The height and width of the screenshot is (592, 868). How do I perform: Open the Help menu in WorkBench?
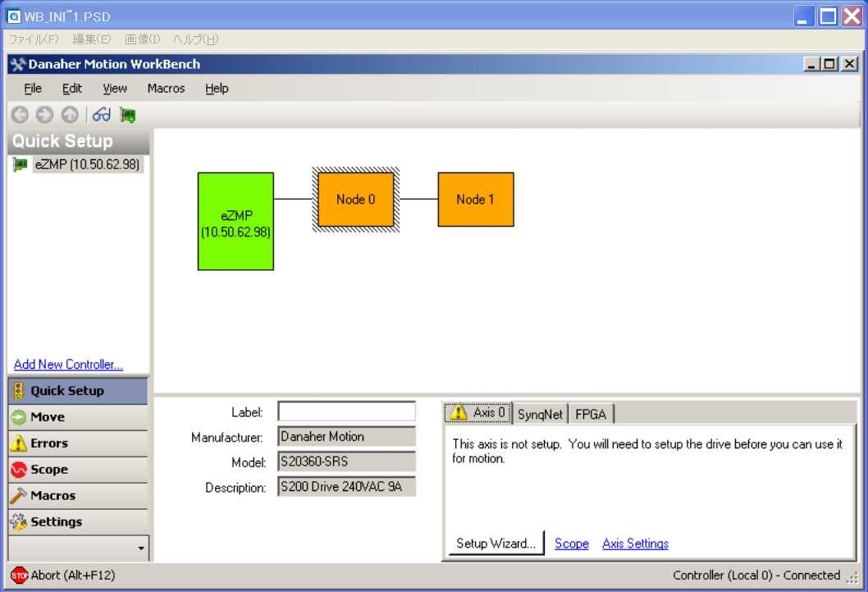pyautogui.click(x=217, y=89)
